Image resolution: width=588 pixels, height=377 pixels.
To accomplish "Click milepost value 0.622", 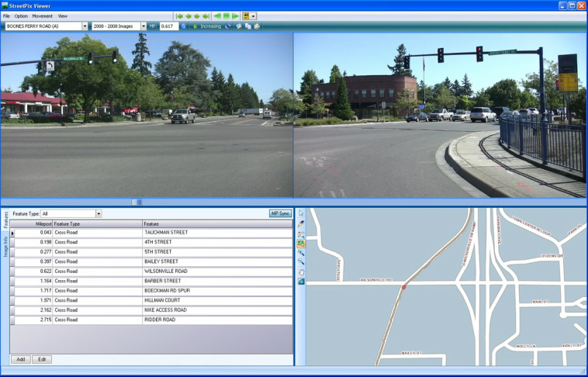I will [x=45, y=272].
